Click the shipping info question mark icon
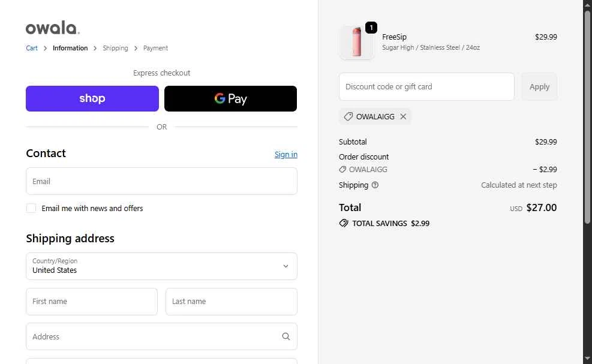The width and height of the screenshot is (592, 364). [375, 185]
